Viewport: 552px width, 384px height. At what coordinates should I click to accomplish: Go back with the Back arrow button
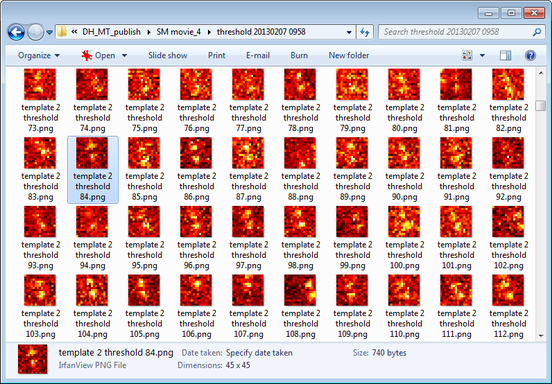click(16, 32)
